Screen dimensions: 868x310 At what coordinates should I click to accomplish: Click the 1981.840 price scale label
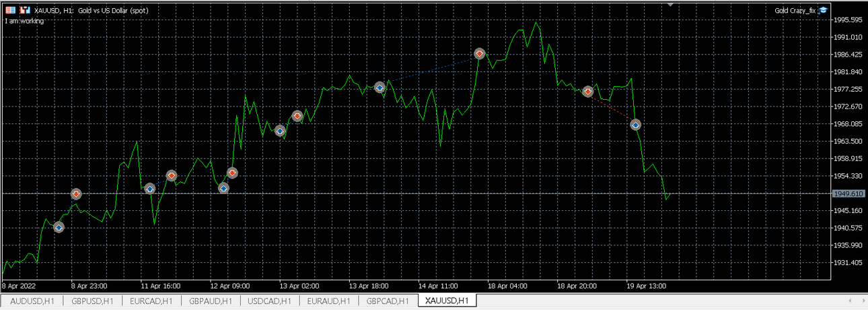click(x=848, y=72)
